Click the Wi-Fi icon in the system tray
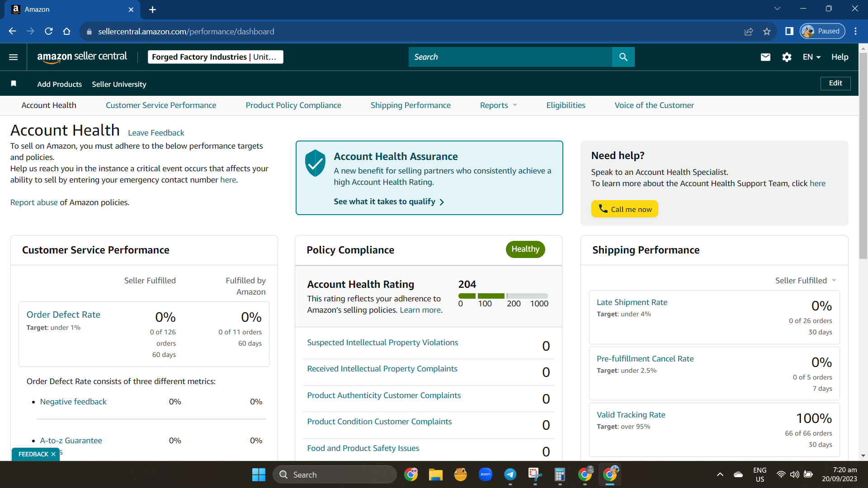This screenshot has height=488, width=868. pyautogui.click(x=781, y=474)
